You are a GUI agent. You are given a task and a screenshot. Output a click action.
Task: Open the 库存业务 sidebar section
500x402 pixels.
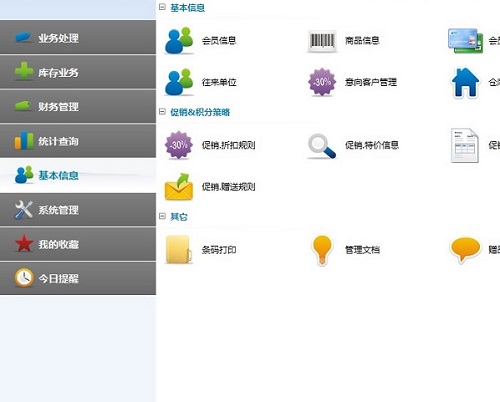[78, 72]
